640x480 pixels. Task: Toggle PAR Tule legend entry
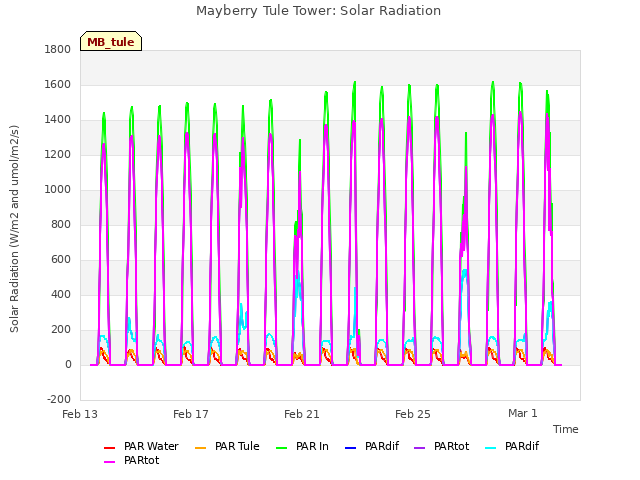pyautogui.click(x=227, y=447)
